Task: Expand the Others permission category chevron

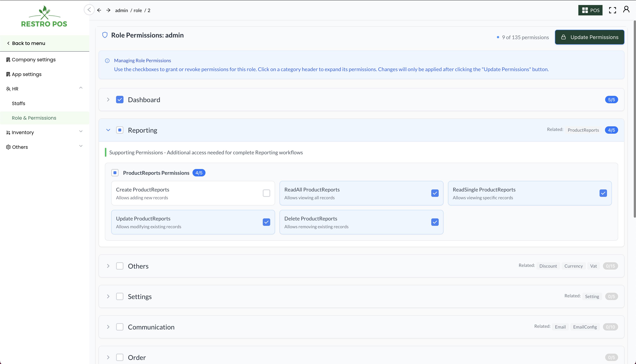Action: click(x=108, y=266)
